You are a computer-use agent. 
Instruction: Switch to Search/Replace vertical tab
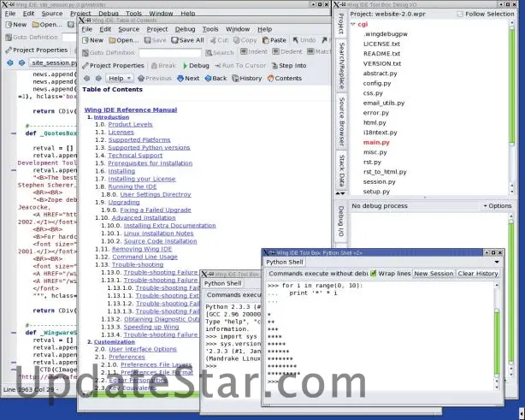[341, 65]
